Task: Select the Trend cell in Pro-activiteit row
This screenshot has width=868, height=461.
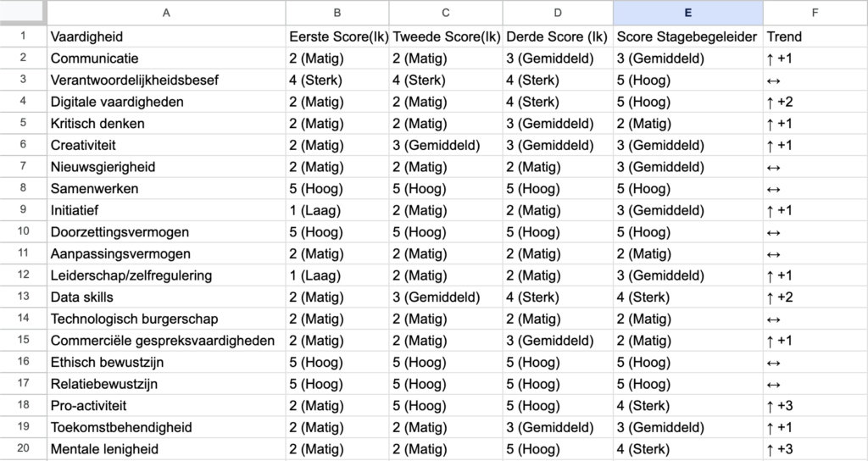Action: 815,405
